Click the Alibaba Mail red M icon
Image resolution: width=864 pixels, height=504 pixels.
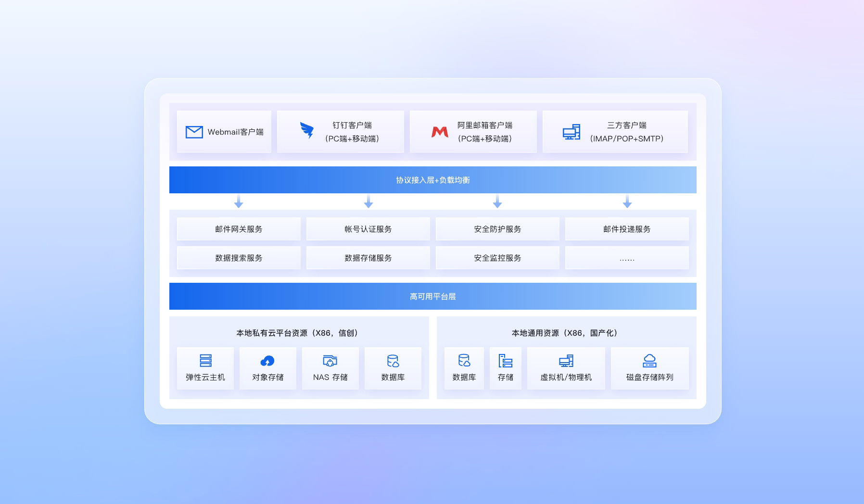(x=439, y=131)
